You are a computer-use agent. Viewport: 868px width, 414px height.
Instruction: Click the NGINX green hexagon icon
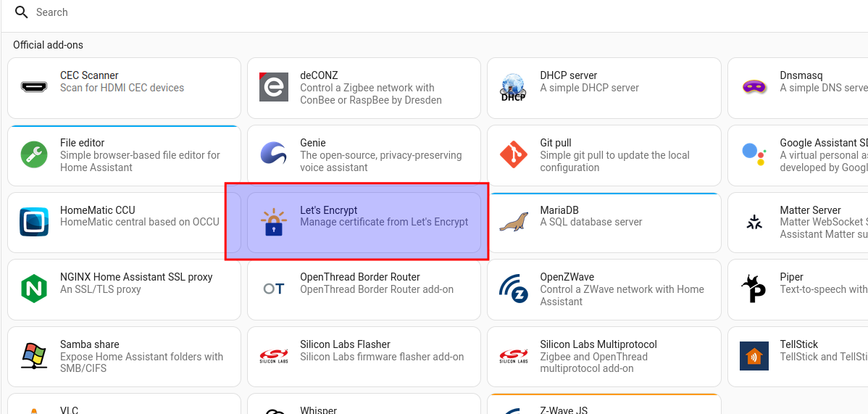[x=34, y=289]
